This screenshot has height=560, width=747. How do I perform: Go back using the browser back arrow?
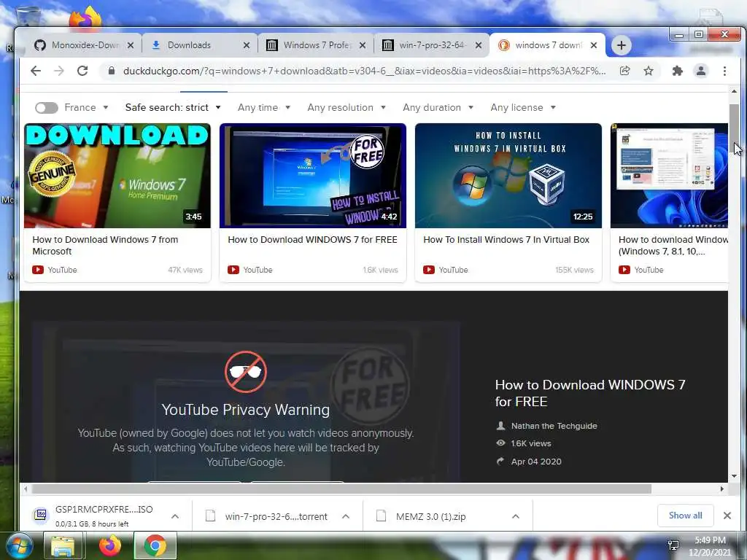pos(36,71)
